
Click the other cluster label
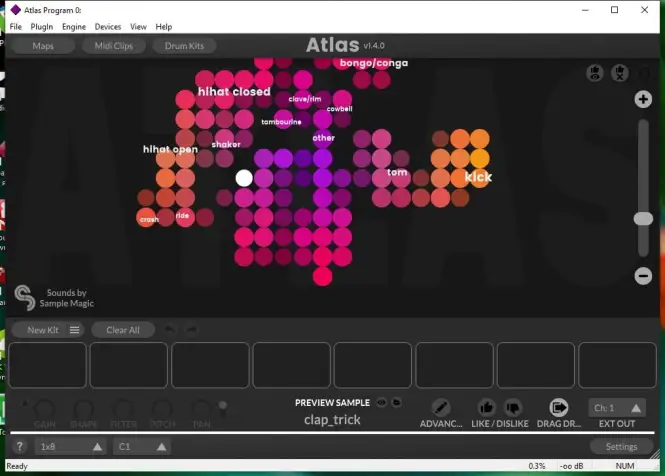pos(324,138)
